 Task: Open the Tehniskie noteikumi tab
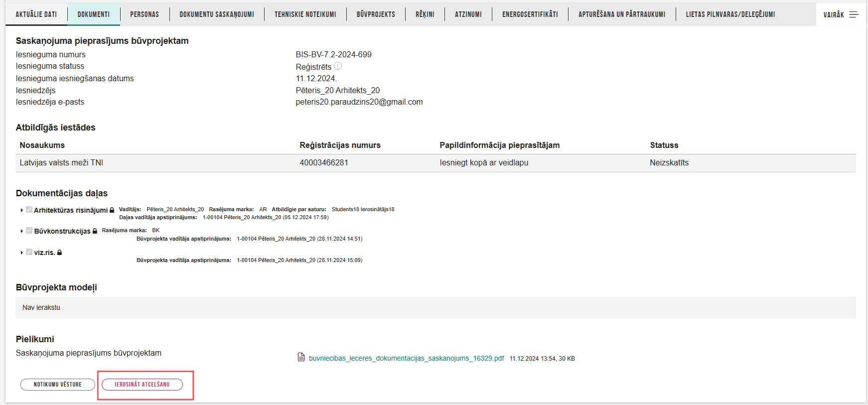pyautogui.click(x=305, y=14)
